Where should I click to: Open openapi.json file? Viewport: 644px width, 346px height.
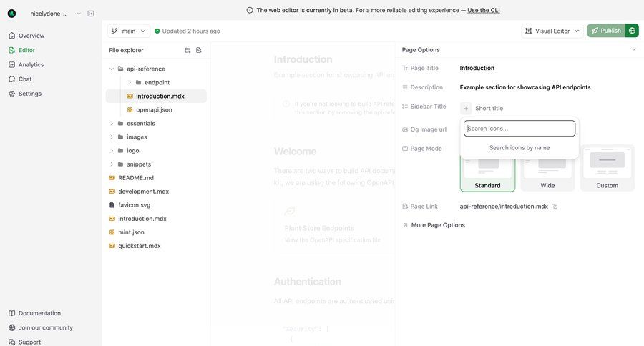(x=154, y=109)
